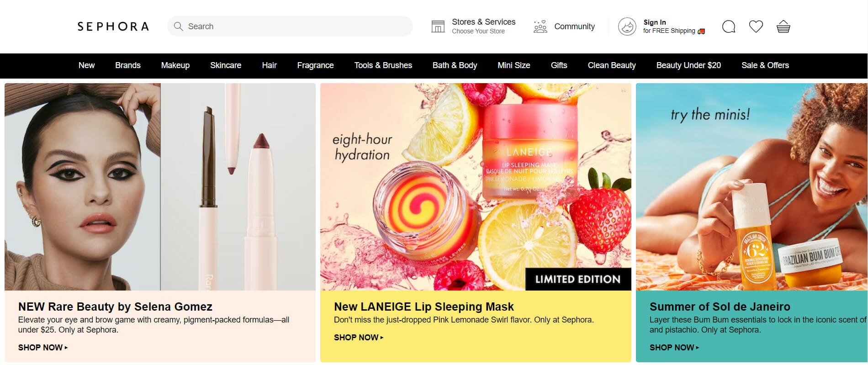This screenshot has height=365, width=868.
Task: Click Summer of Sol de Janeiro heading
Action: point(720,307)
